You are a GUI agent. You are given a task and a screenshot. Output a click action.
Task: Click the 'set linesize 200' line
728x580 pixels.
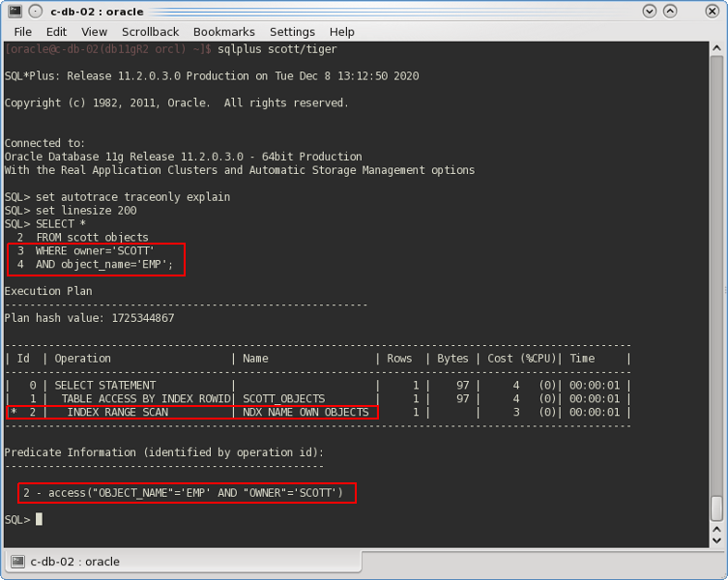click(x=71, y=211)
